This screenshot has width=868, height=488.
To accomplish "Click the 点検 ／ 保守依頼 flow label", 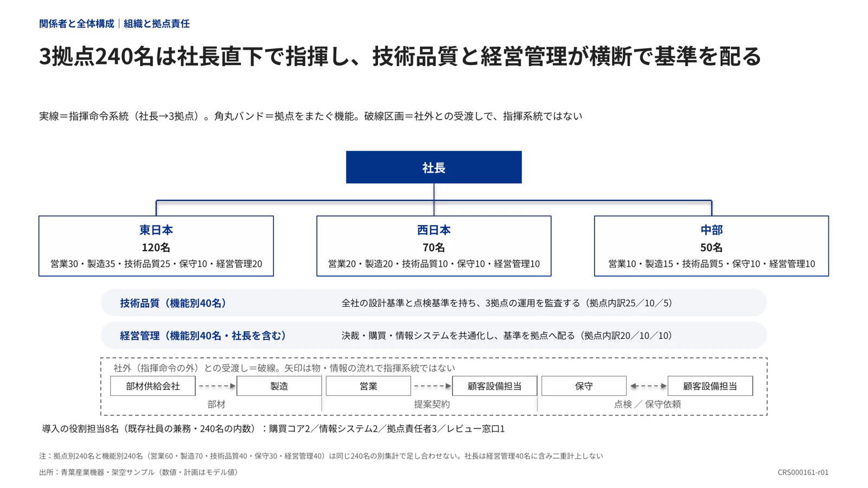I will (647, 404).
